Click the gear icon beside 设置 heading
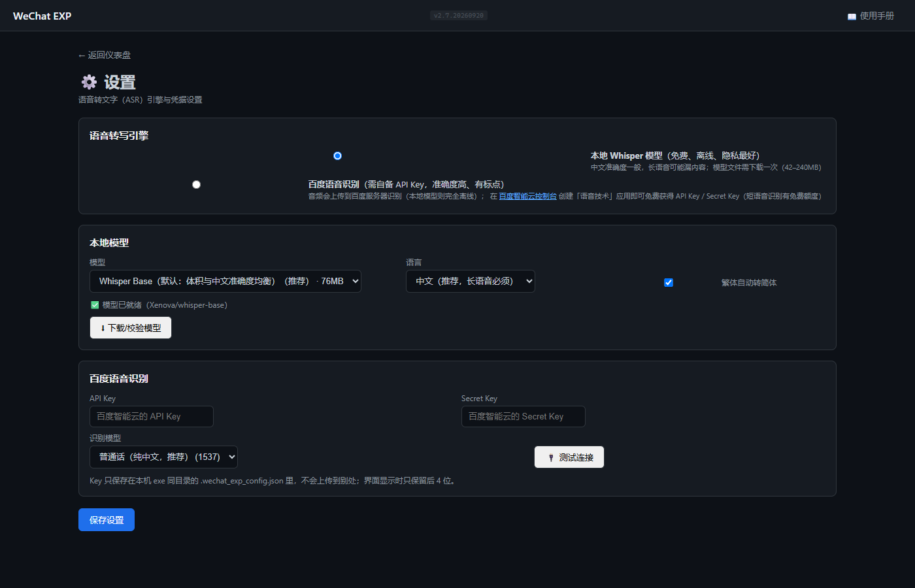Image resolution: width=915 pixels, height=588 pixels. [89, 82]
